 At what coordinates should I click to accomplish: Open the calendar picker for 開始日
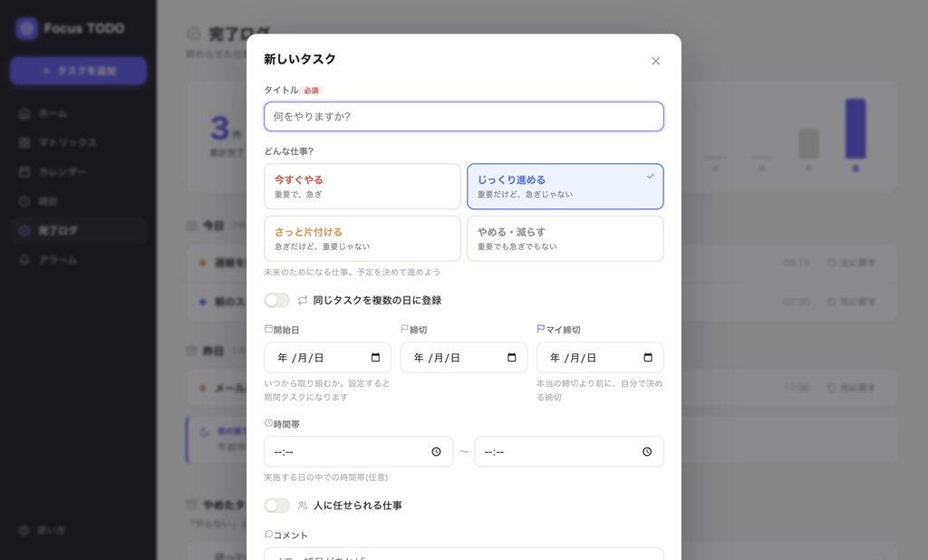(375, 358)
